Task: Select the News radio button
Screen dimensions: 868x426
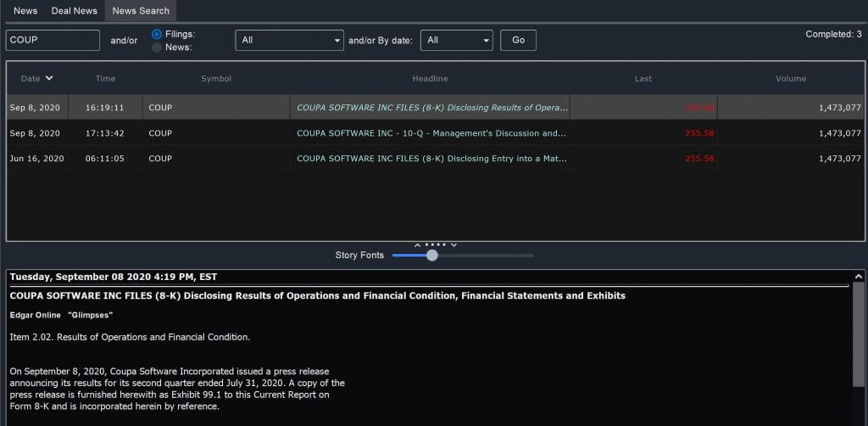Action: 157,47
